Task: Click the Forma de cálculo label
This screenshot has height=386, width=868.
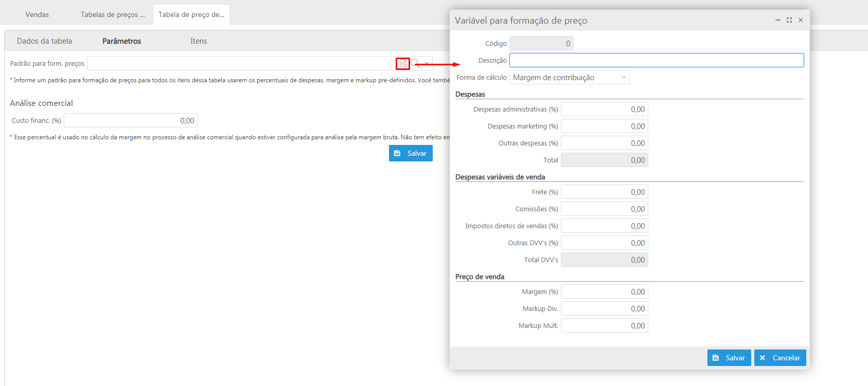Action: 482,78
